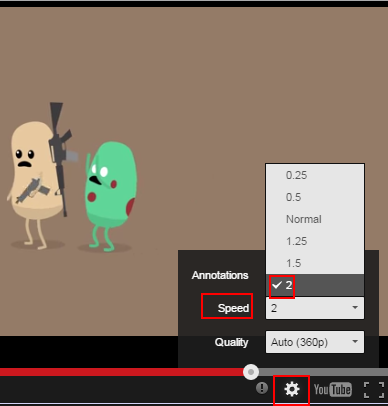Choose Normal playback speed
This screenshot has height=406, width=388.
pyautogui.click(x=315, y=219)
